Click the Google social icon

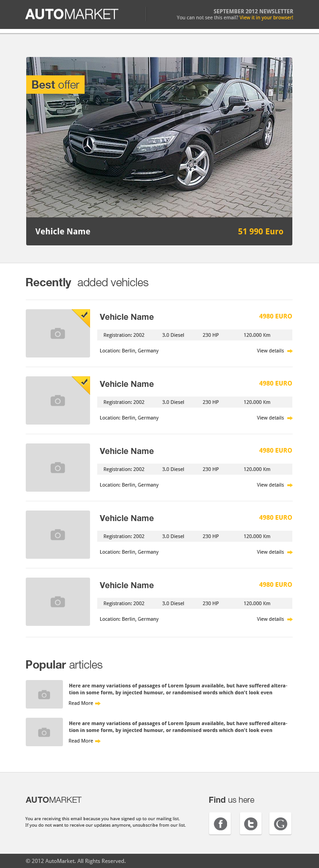[x=280, y=824]
